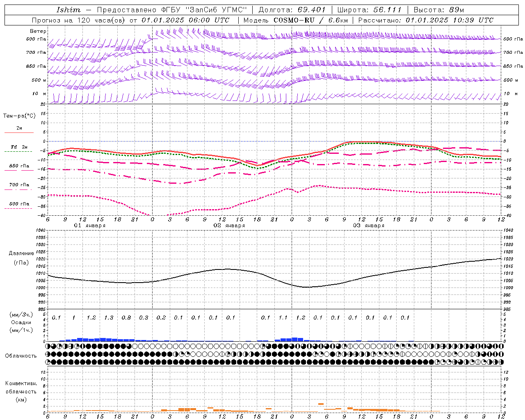Click the "500 м" wind level label on left
The image size is (525, 420).
[39, 80]
